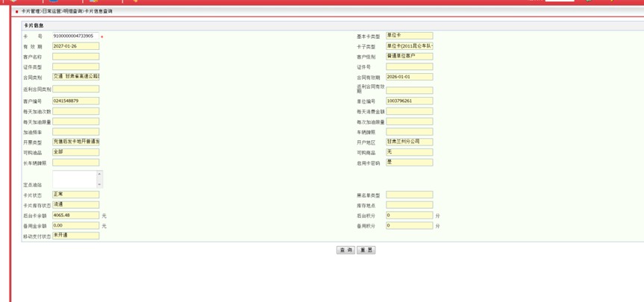Click the 查询 (query) button

[x=346, y=251]
